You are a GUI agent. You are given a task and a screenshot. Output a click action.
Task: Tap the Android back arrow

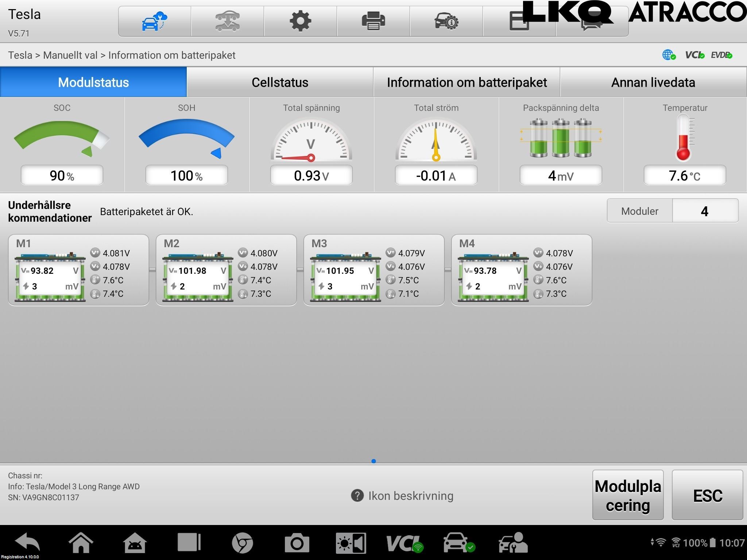(27, 542)
